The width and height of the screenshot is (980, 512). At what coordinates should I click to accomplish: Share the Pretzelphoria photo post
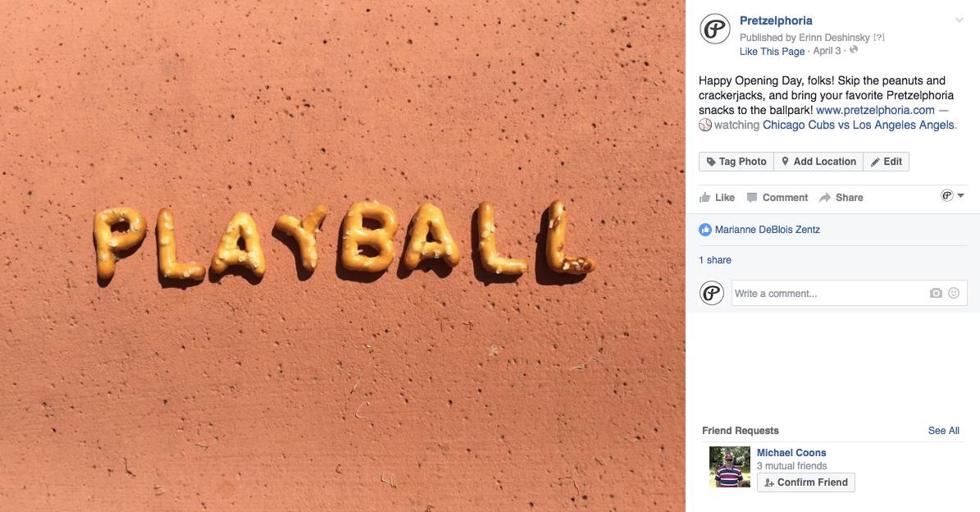click(x=841, y=198)
